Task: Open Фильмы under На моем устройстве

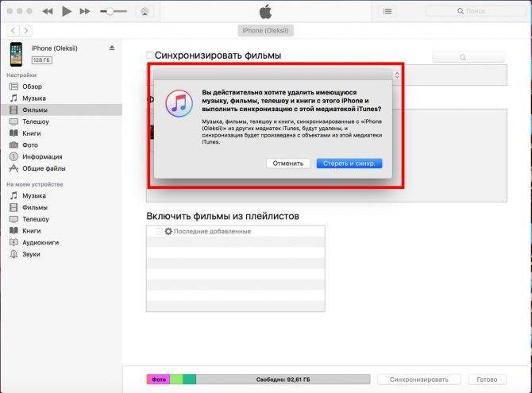Action: (35, 207)
